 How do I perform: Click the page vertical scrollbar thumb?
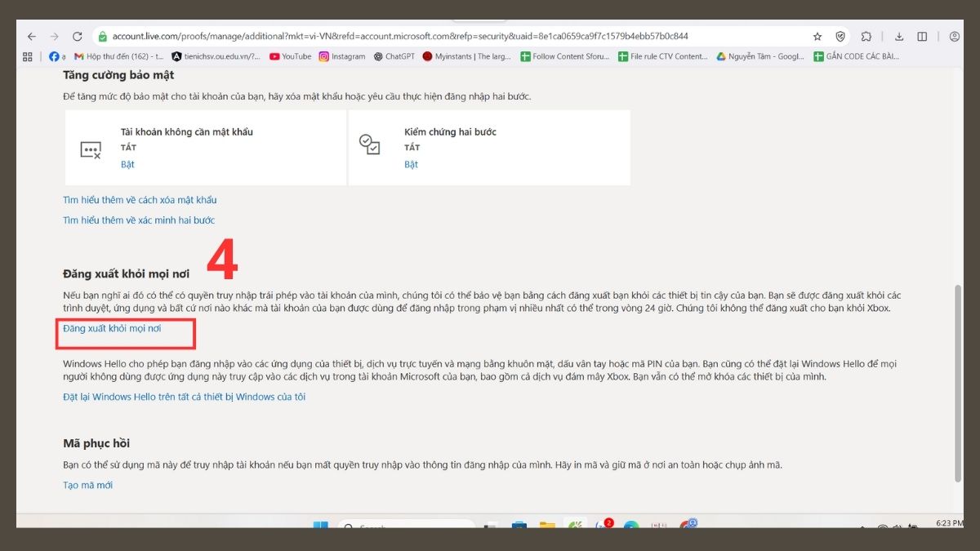click(x=958, y=384)
